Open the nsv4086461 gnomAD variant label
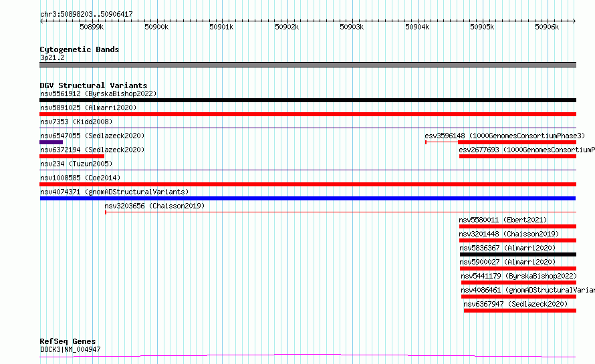 pos(528,290)
